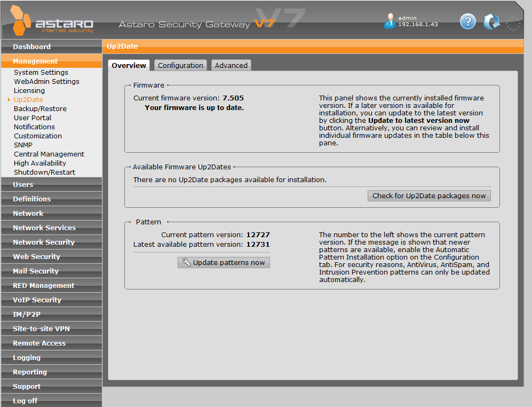
Task: Expand the Definitions menu
Action: (51, 199)
